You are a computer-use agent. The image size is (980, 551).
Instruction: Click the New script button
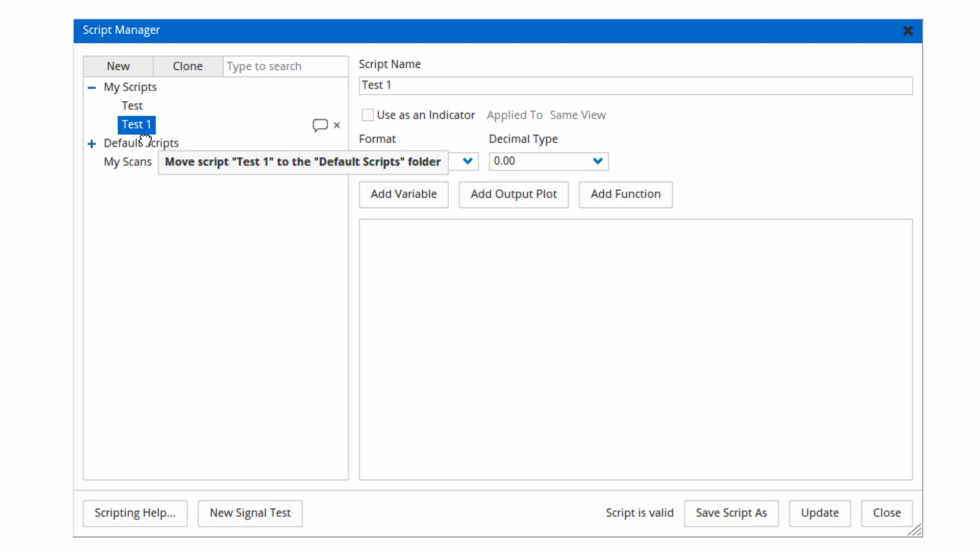tap(118, 66)
